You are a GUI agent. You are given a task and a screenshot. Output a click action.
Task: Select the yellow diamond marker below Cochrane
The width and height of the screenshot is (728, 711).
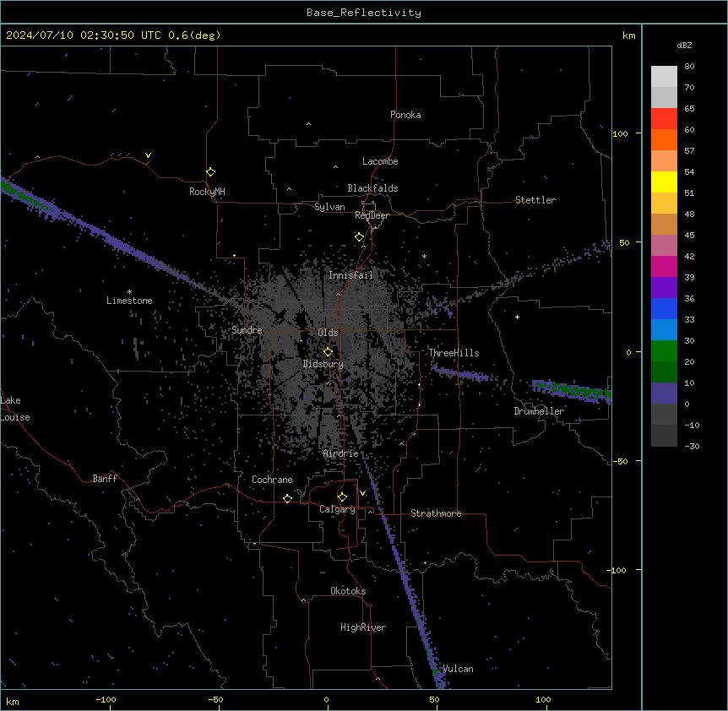(x=287, y=498)
